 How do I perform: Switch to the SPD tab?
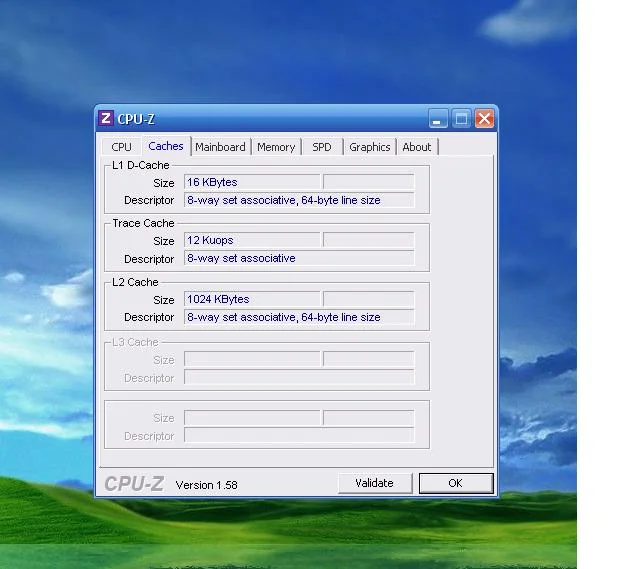[322, 147]
